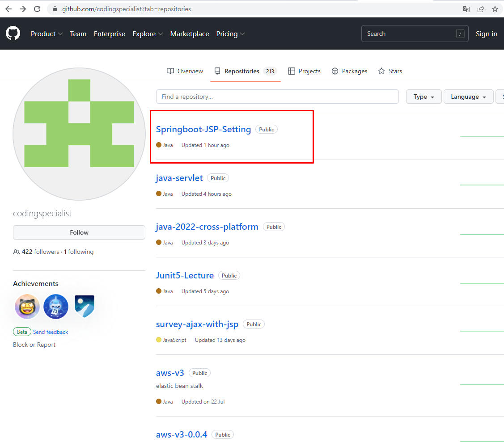
Task: Click the Java language dot for Junit5-Lecture
Action: (x=158, y=290)
